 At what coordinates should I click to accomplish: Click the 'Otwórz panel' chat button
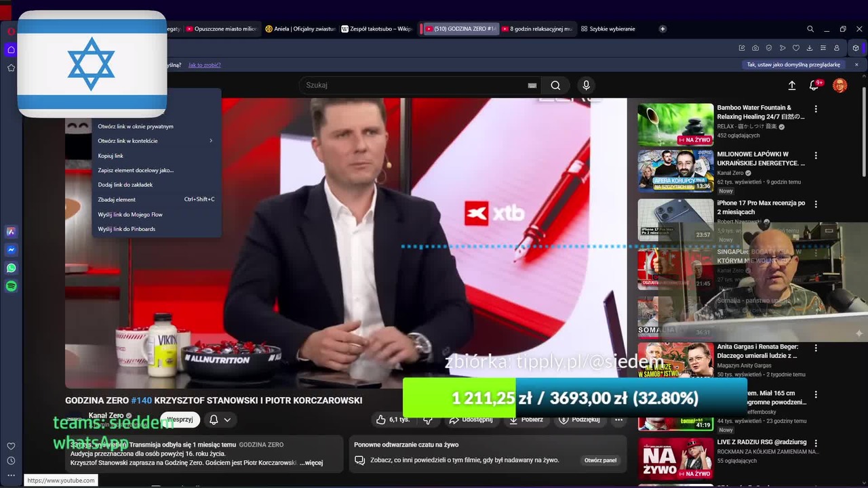(x=600, y=460)
